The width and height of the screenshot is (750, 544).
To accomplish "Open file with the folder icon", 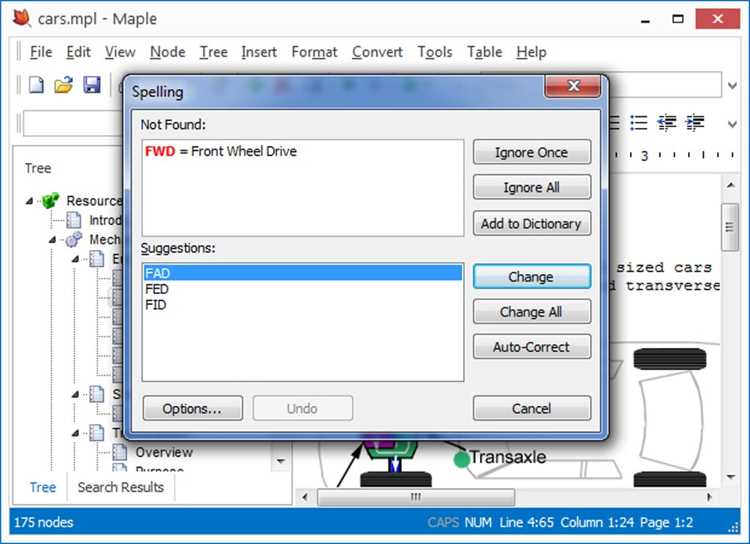I will (64, 85).
